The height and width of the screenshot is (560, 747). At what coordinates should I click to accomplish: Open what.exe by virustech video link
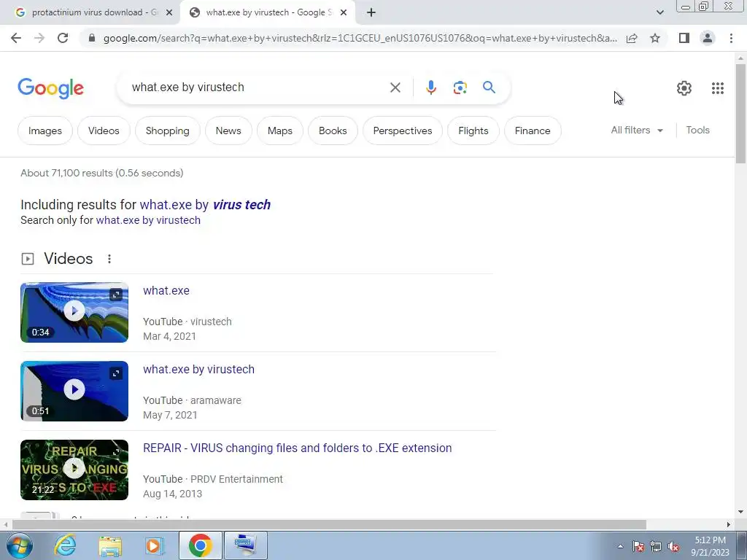(198, 369)
